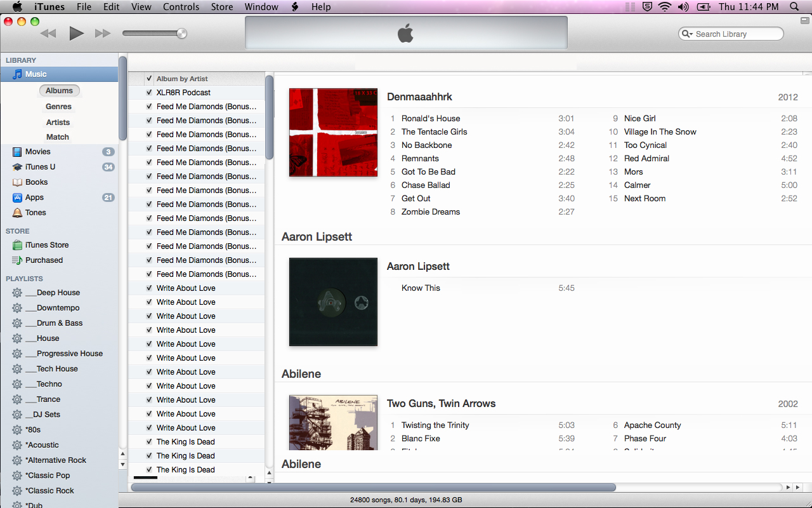The width and height of the screenshot is (812, 508).
Task: Select the track "Zombie Dreams"
Action: coord(431,212)
